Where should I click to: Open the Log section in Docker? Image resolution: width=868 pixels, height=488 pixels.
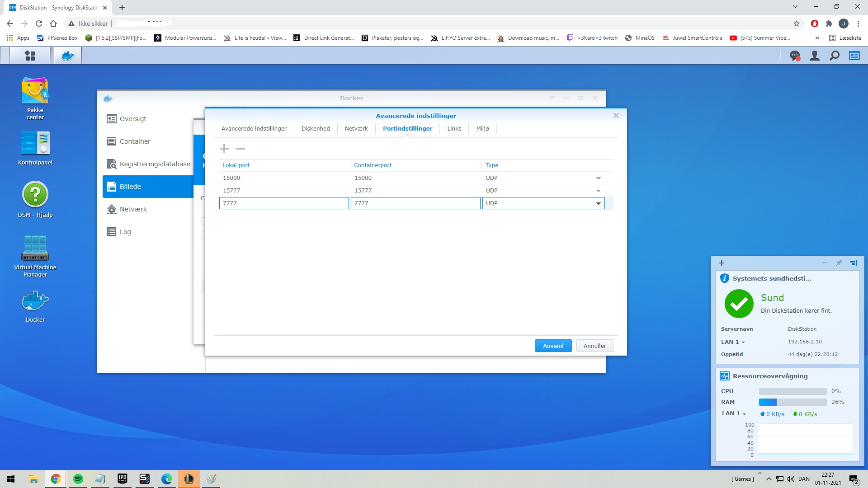pyautogui.click(x=125, y=231)
